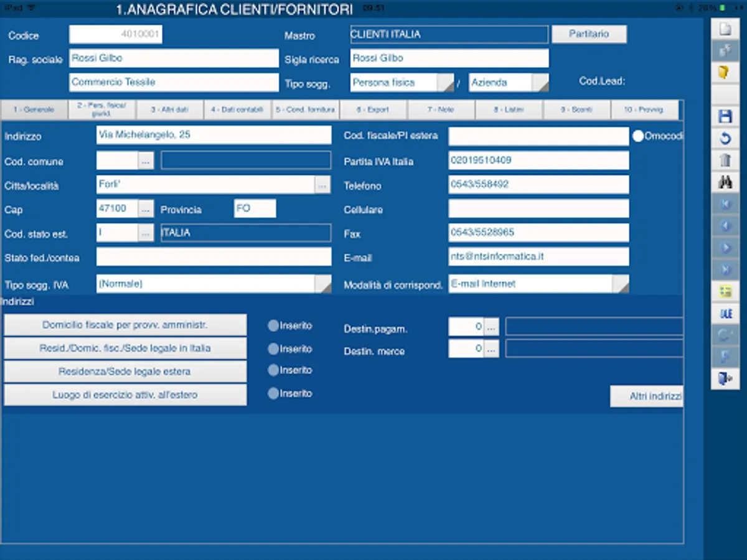Switch to 2 - Pers. fisica/giurid. tab

tap(102, 110)
